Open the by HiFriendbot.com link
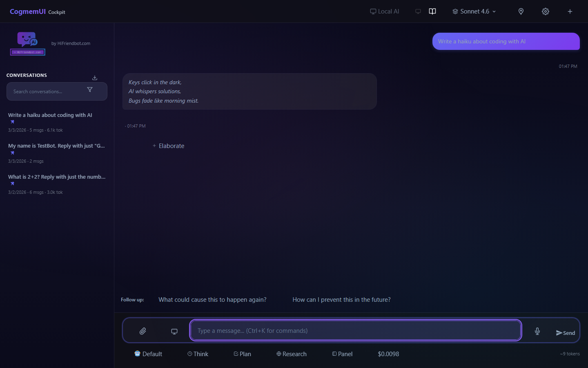This screenshot has width=588, height=368. pyautogui.click(x=71, y=43)
